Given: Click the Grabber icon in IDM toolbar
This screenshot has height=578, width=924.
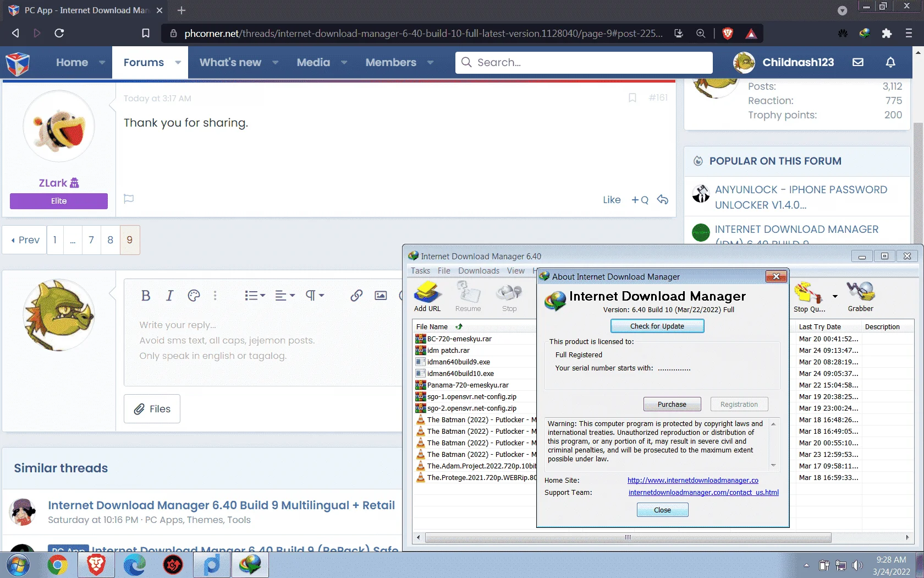Looking at the screenshot, I should coord(860,297).
